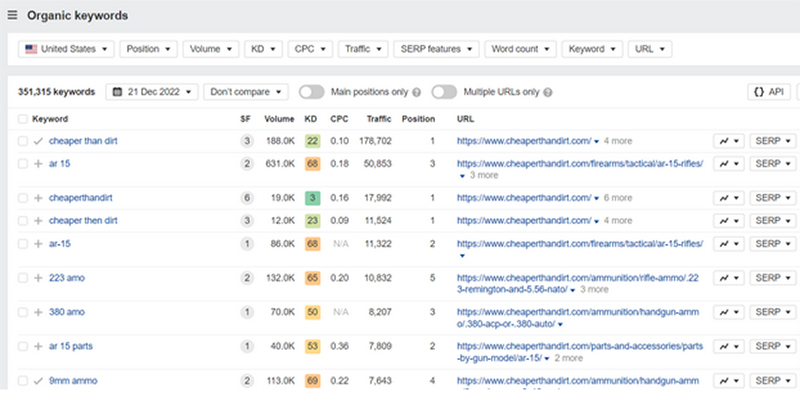The height and width of the screenshot is (401, 800).
Task: Check the select-all checkbox in Keyword header
Action: pos(22,119)
